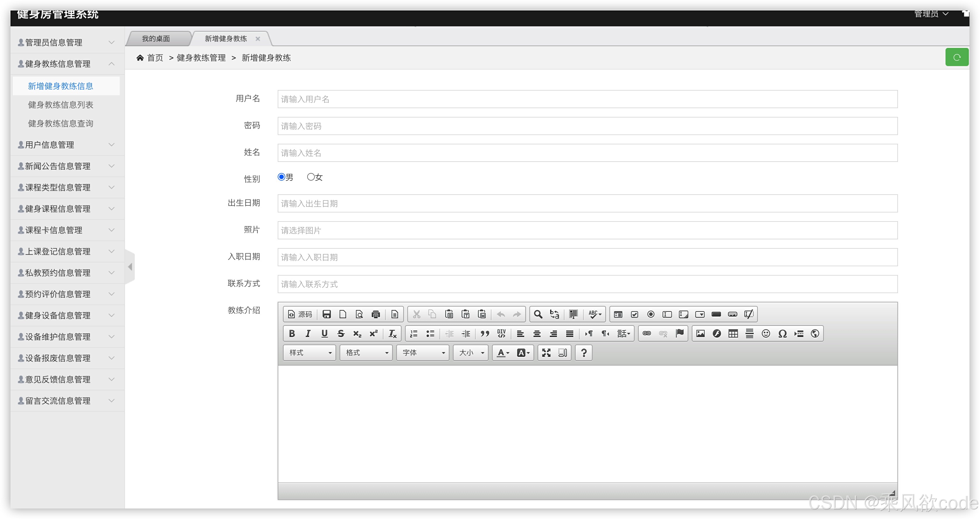Click the insert link icon

(646, 333)
